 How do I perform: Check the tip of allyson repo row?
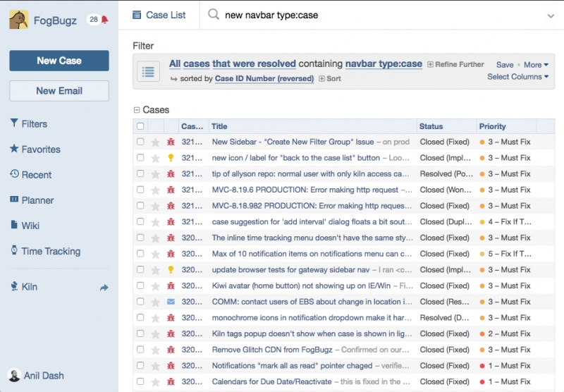pyautogui.click(x=140, y=173)
